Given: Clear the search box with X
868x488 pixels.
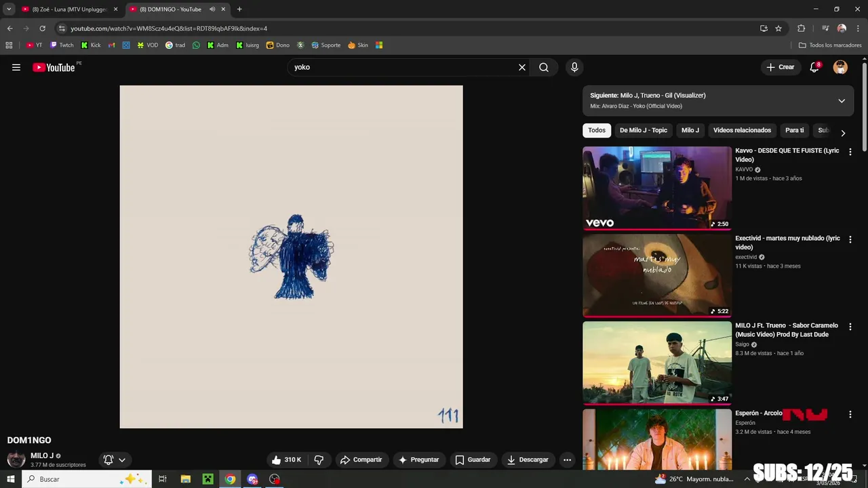Looking at the screenshot, I should pyautogui.click(x=522, y=67).
